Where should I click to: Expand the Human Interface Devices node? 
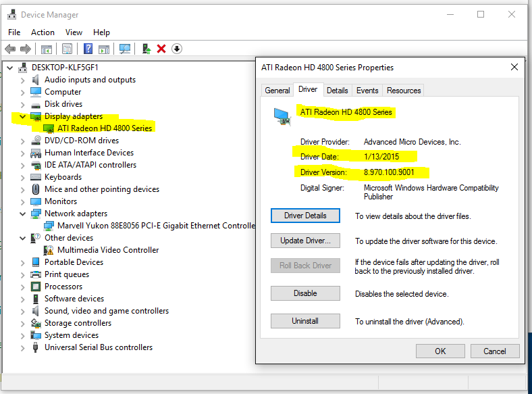tap(23, 153)
